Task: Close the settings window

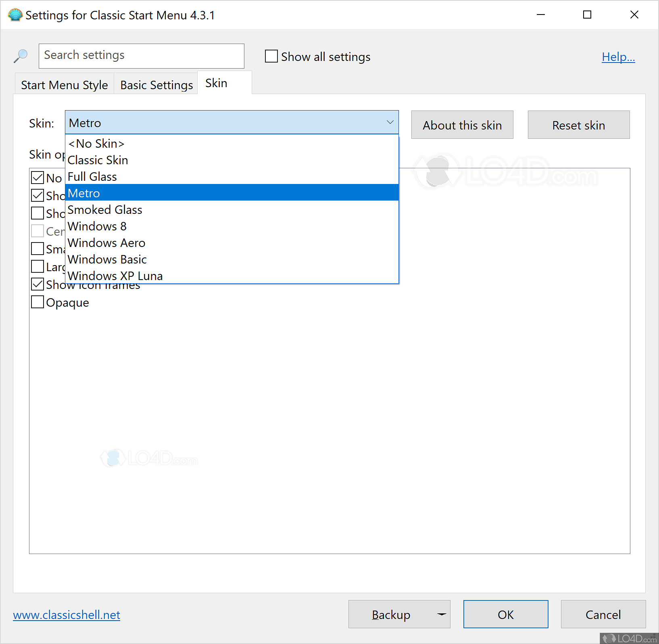Action: 634,15
